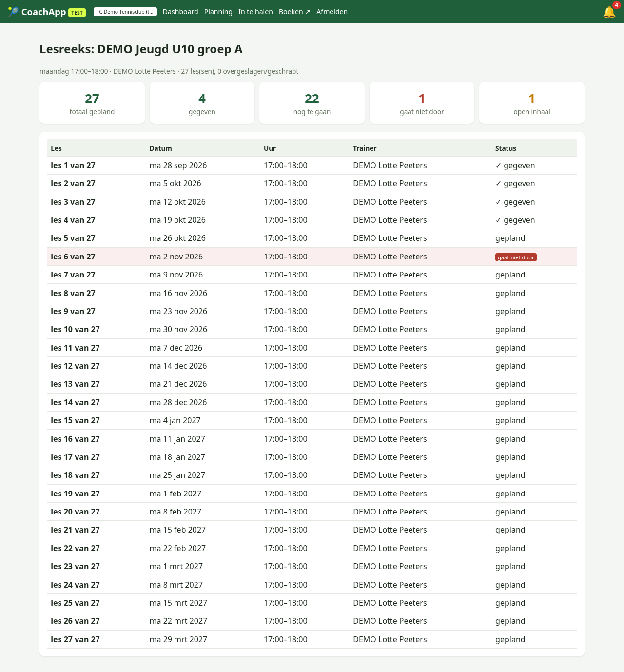Click date ma 7 dec 2026
This screenshot has width=624, height=672.
coord(175,348)
